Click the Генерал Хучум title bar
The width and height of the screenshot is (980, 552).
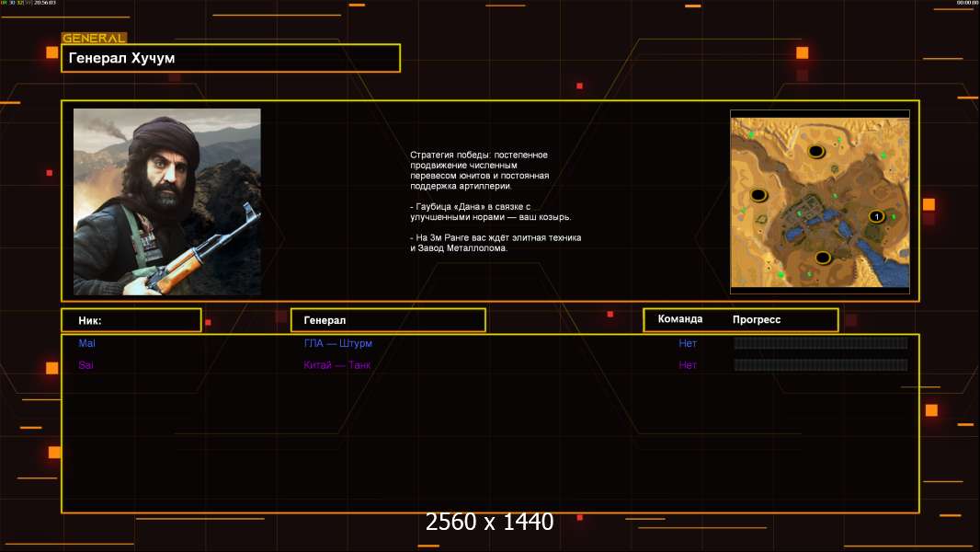click(231, 58)
